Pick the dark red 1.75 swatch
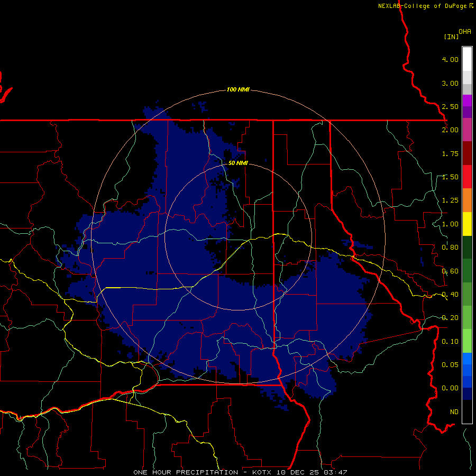 coord(467,153)
